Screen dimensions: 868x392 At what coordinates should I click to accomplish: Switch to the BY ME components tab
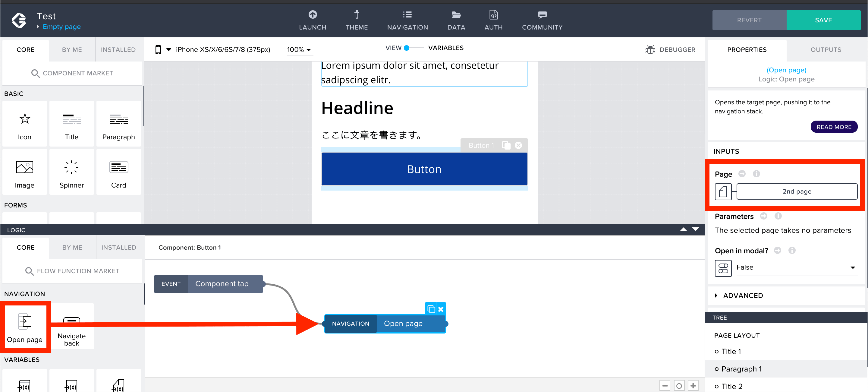tap(71, 49)
